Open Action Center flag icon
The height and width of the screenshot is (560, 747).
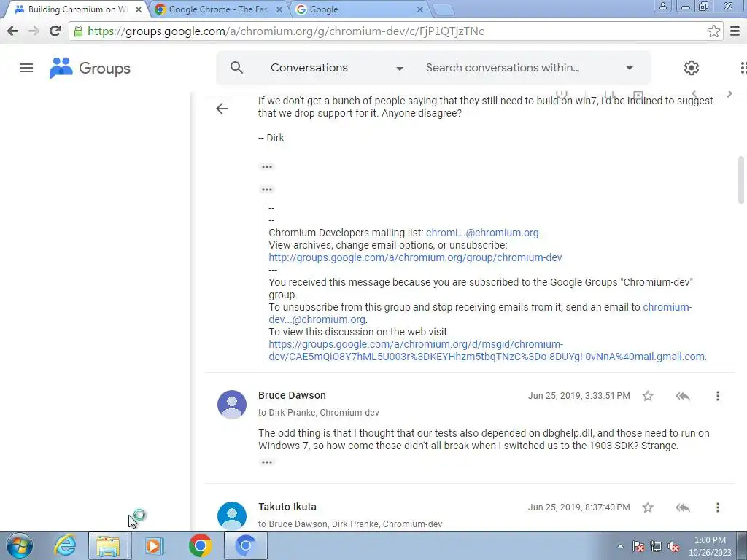coord(638,546)
